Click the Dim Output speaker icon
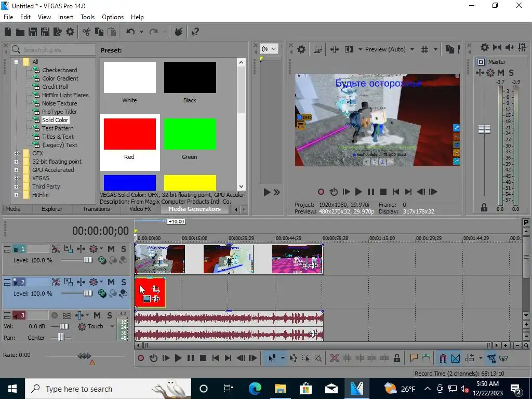Screen dimensions: 532x399 [510, 47]
